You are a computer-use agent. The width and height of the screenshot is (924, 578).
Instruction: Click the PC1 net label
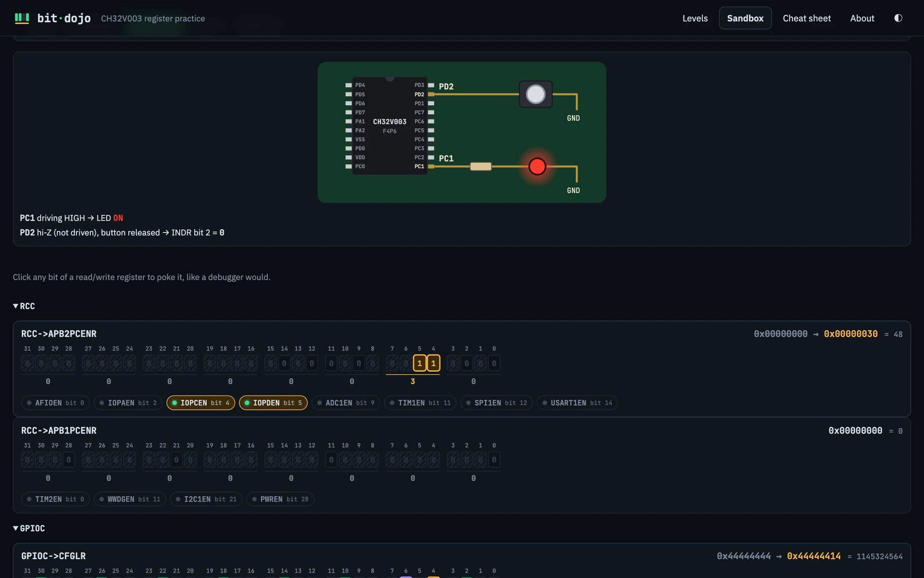pyautogui.click(x=446, y=158)
